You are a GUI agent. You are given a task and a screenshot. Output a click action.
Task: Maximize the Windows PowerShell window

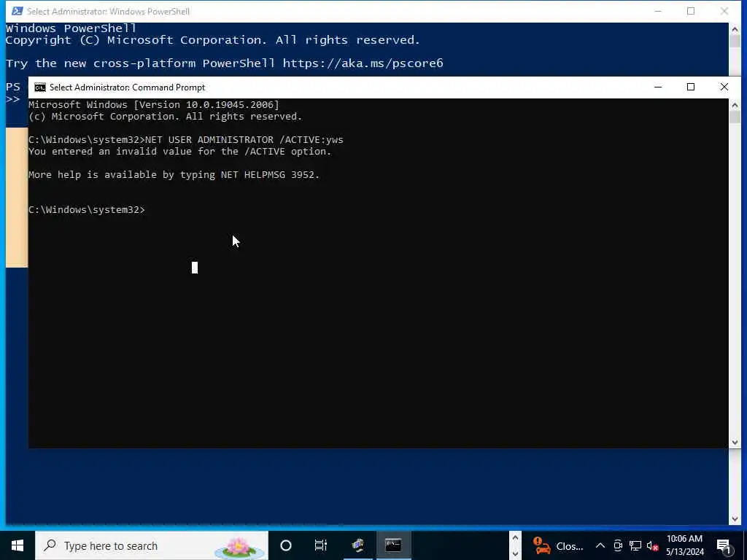(x=691, y=11)
